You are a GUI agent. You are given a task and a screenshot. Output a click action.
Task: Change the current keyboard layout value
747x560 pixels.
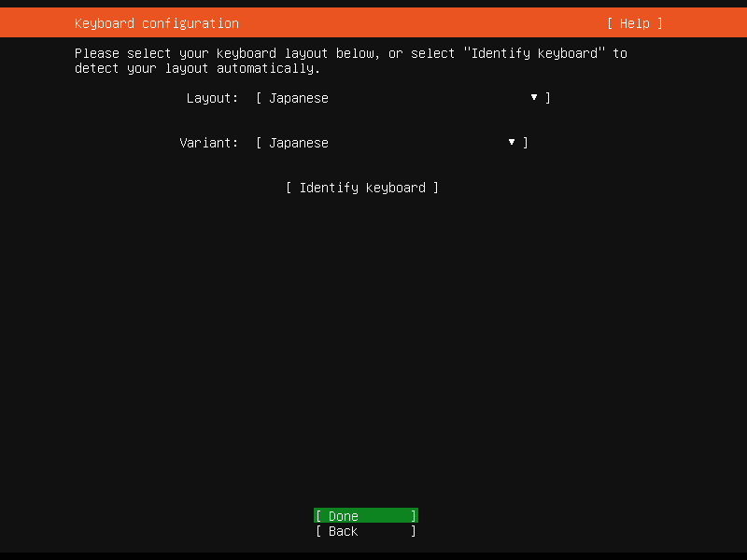click(x=402, y=97)
